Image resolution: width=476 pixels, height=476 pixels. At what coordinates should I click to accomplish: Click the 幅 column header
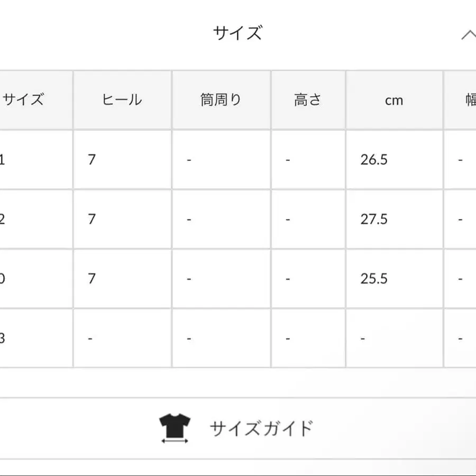point(470,99)
